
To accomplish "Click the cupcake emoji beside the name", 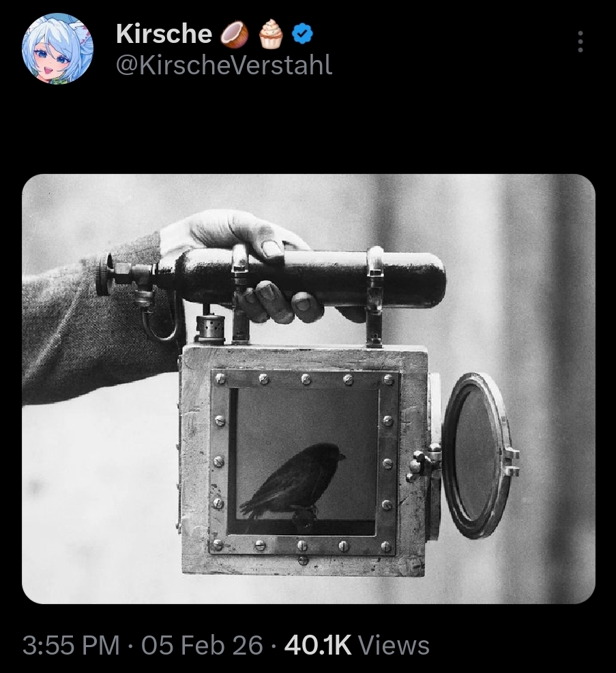I will click(x=271, y=34).
